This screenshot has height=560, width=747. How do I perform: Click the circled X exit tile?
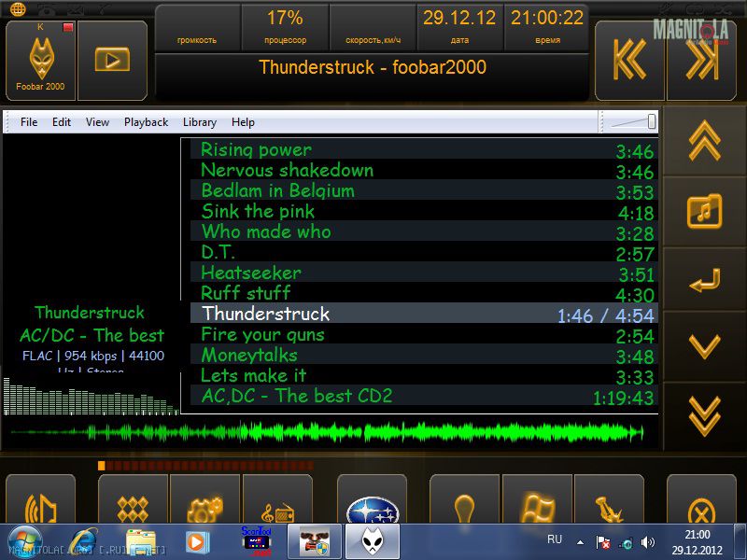(702, 499)
